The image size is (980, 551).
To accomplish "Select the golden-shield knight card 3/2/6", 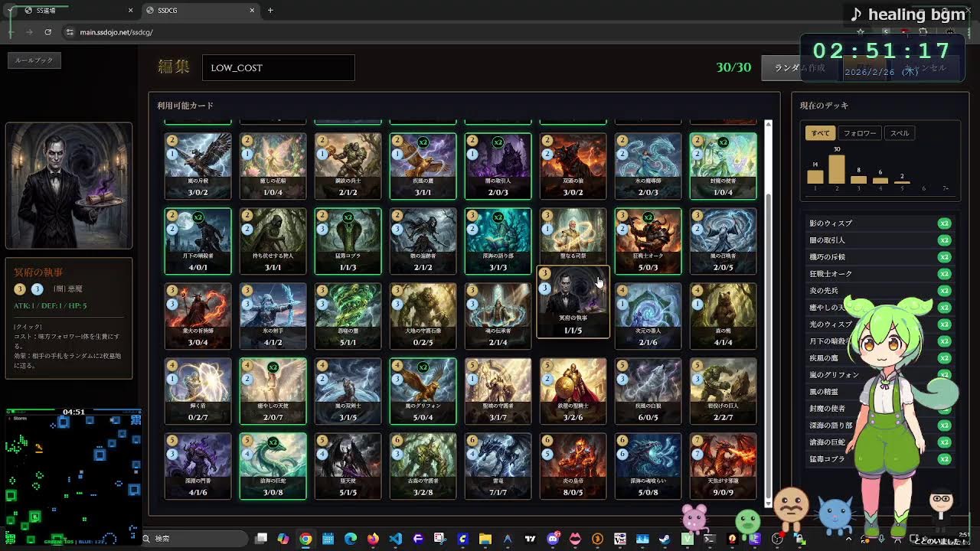I will (x=573, y=391).
